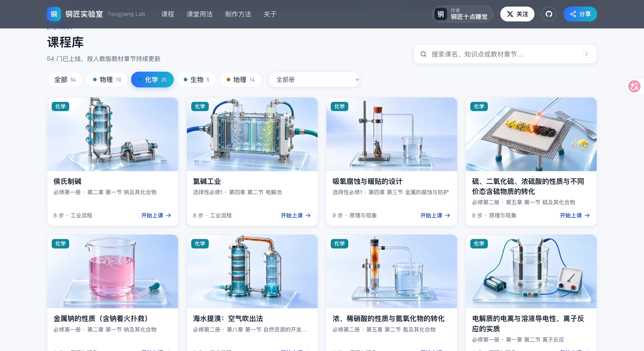Viewport: 644px width, 351px height.
Task: Open the GitHub repository icon
Action: (549, 14)
